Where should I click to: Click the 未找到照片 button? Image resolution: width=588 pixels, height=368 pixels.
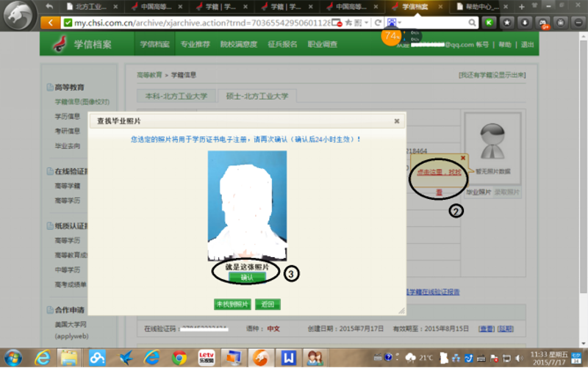pyautogui.click(x=232, y=304)
